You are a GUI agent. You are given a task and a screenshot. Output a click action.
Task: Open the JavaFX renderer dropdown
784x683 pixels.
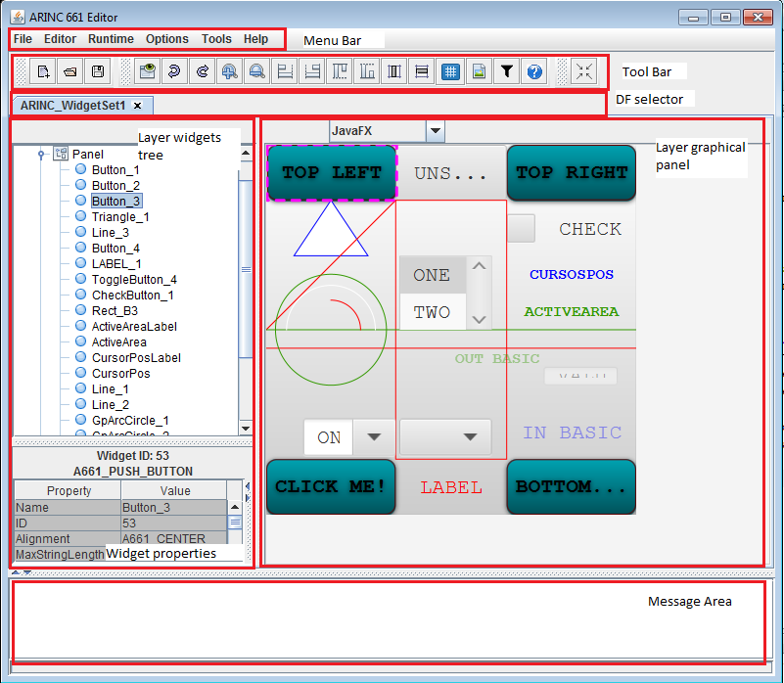(435, 130)
